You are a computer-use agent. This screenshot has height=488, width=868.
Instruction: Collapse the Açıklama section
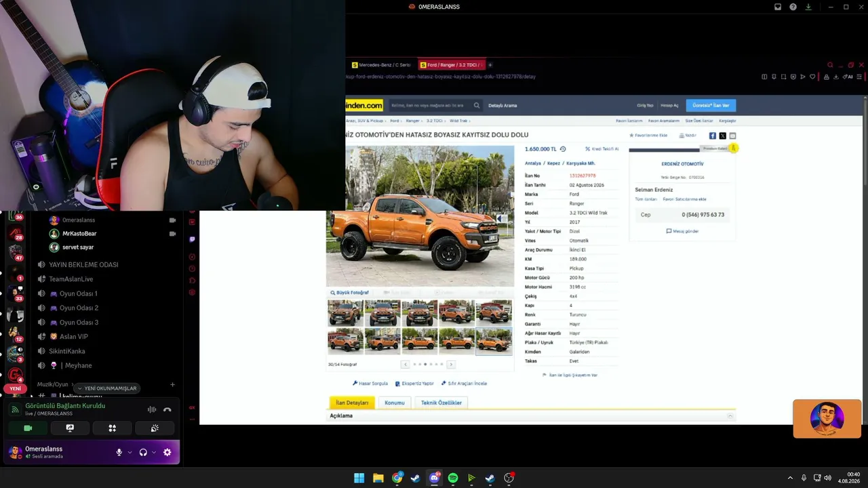[x=730, y=415]
